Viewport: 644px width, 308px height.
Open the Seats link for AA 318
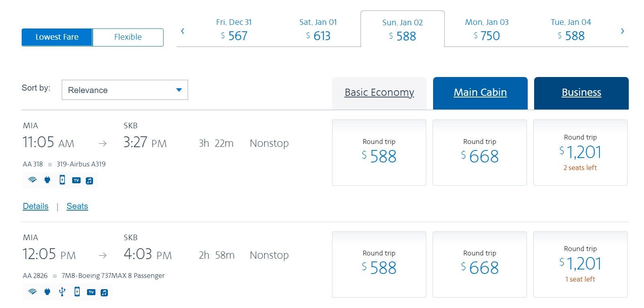coord(77,206)
